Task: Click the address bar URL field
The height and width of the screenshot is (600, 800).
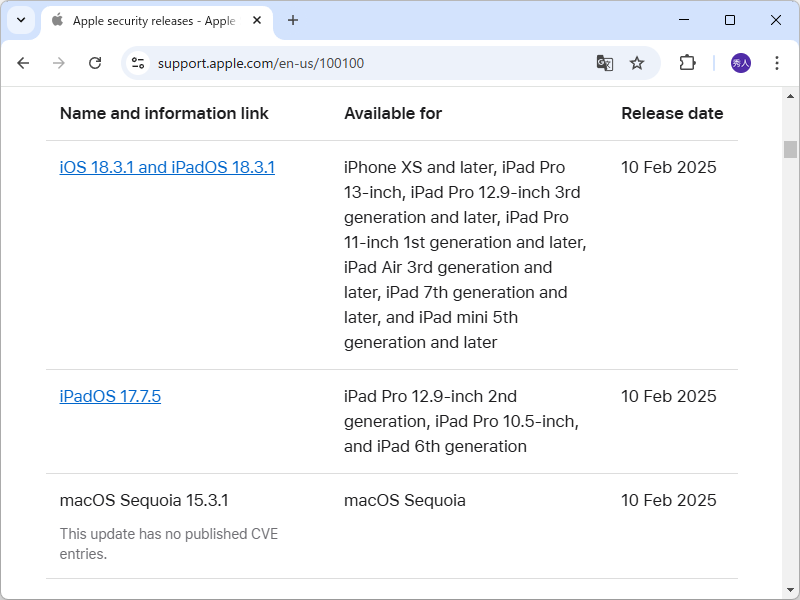Action: click(300, 62)
